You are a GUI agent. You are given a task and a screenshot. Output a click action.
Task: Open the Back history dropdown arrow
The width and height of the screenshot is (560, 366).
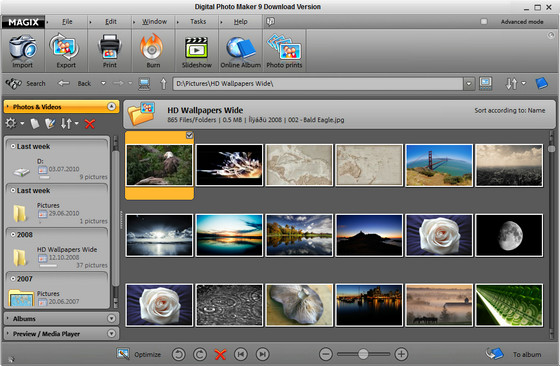tap(103, 83)
